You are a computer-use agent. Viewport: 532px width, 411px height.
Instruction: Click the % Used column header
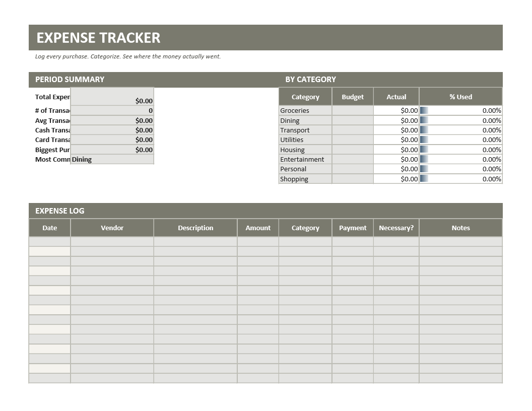point(461,97)
